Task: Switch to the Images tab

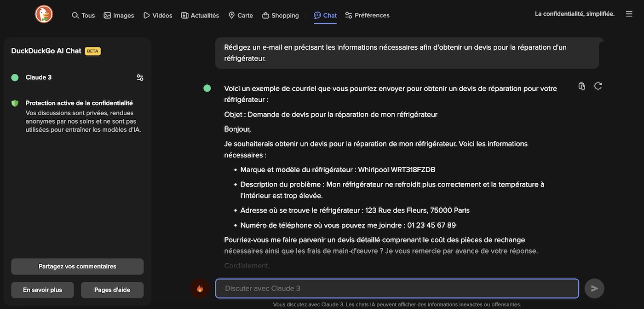Action: pos(118,15)
